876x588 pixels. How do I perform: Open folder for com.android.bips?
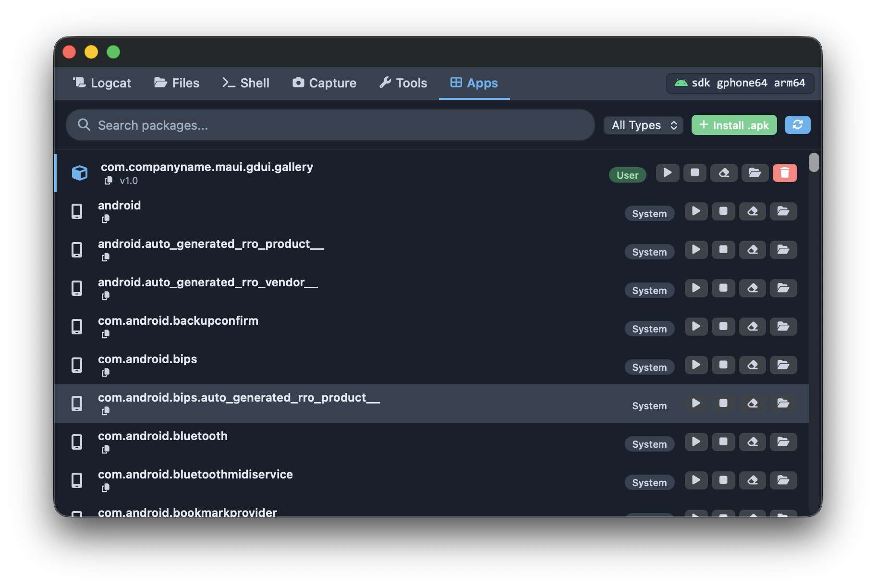[x=783, y=365]
